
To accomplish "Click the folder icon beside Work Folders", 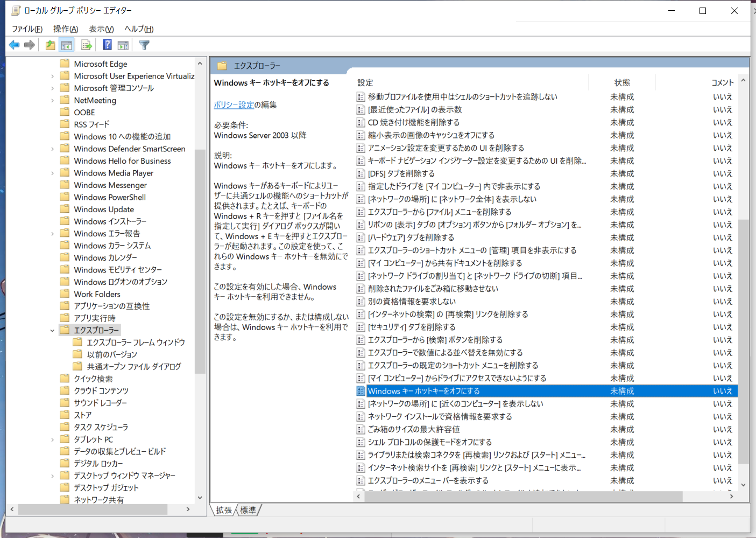I will point(65,294).
